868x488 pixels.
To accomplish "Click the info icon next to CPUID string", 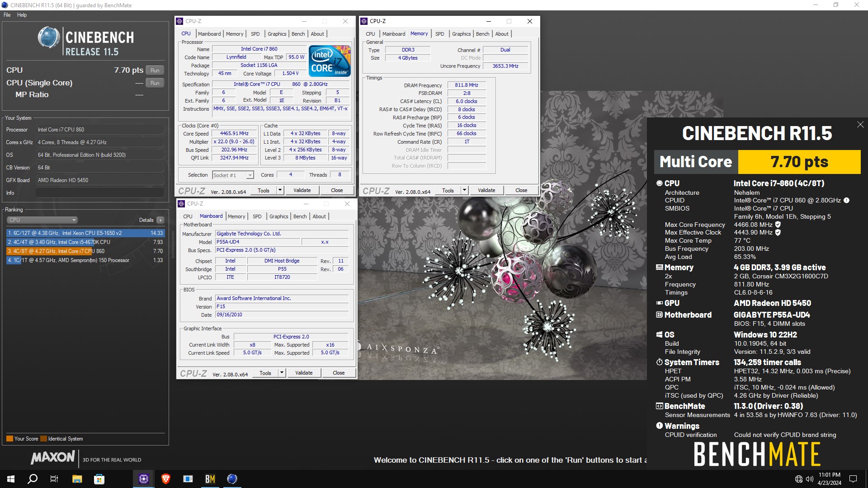I will (x=846, y=200).
